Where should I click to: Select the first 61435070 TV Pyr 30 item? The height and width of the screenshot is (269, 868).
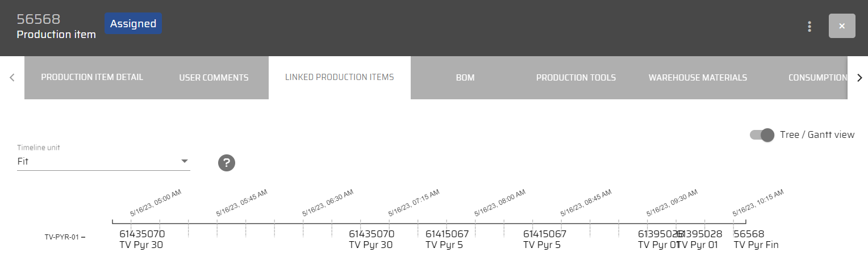(142, 239)
